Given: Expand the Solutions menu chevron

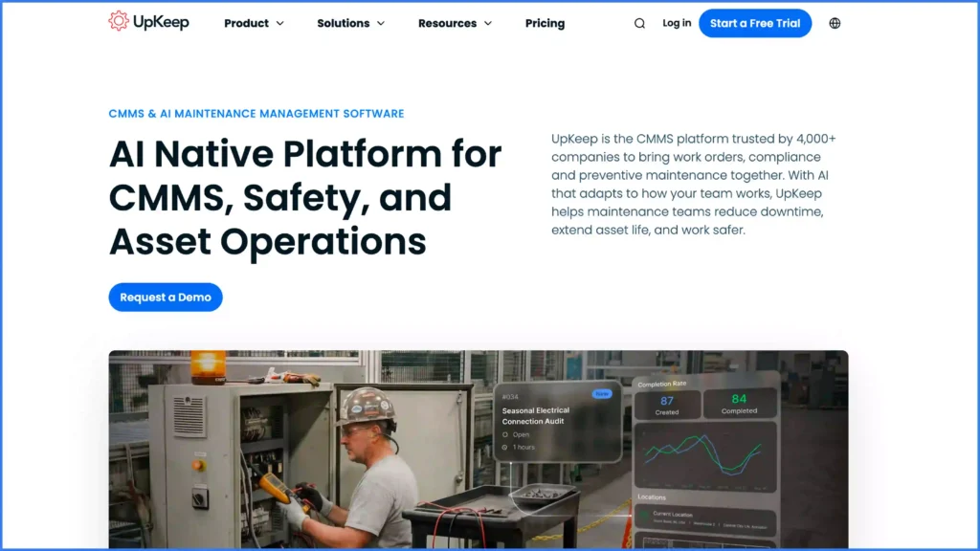Looking at the screenshot, I should 381,24.
